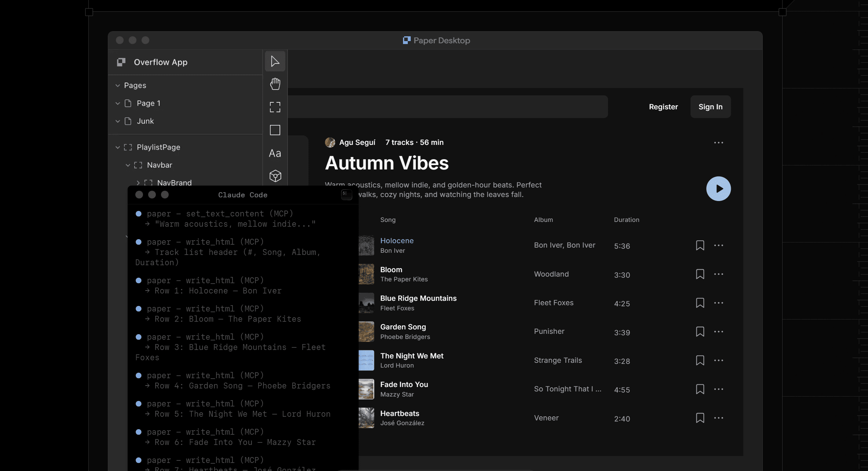Select the Frame tool
Image resolution: width=868 pixels, height=471 pixels.
click(x=275, y=107)
